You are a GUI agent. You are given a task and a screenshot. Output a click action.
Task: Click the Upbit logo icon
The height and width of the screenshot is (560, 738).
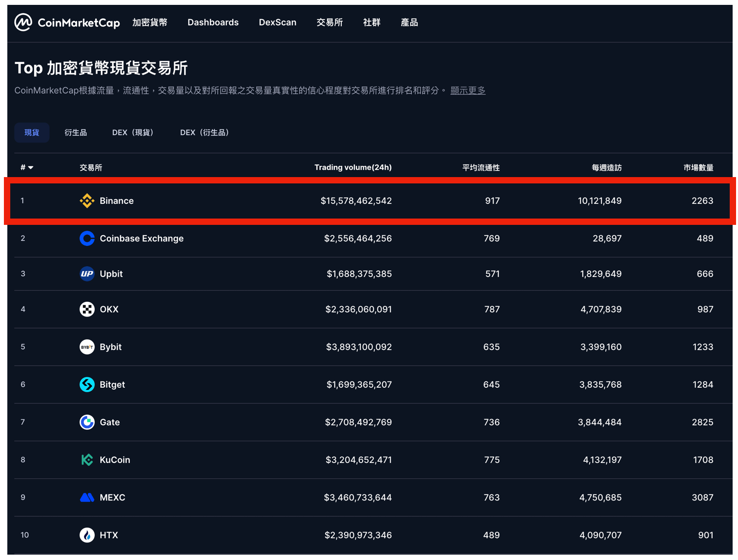87,274
